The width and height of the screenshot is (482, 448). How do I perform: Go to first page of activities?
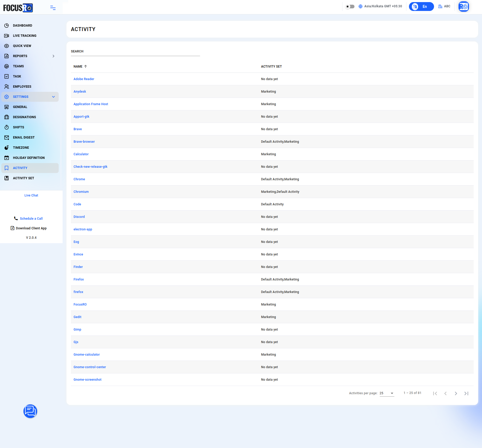click(x=435, y=393)
